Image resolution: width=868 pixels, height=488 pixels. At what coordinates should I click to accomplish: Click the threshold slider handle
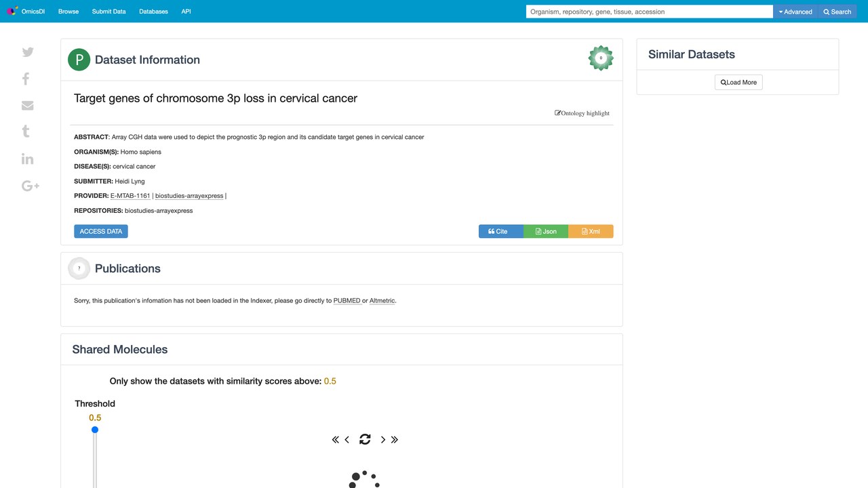coord(95,430)
